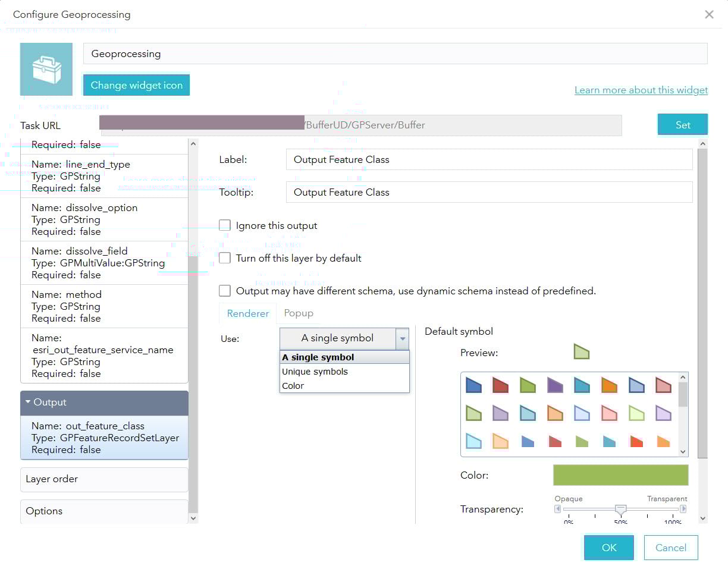Screen dimensions: 728x569
Task: Select the method parameter
Action: click(x=104, y=306)
